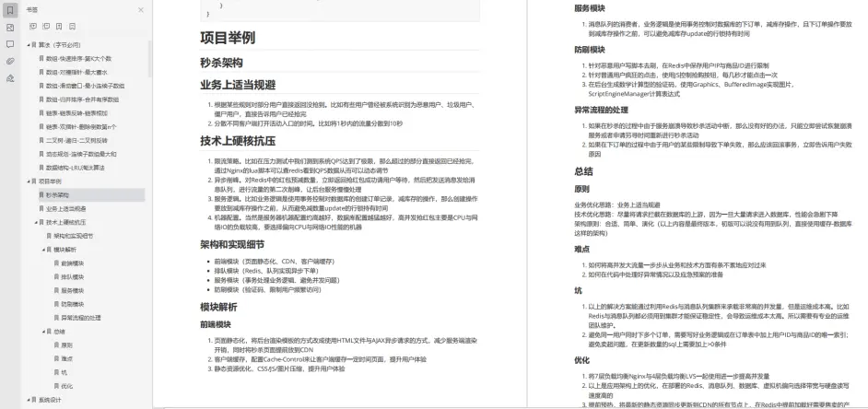This screenshot has width=868, height=409.
Task: Collapse the 项目举例 bookmark group arrow
Action: [28, 181]
